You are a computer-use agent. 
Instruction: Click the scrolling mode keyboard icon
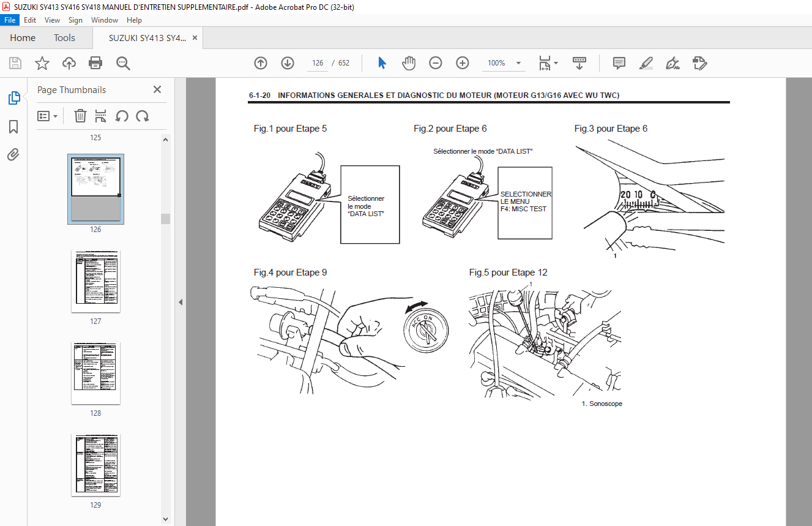pyautogui.click(x=579, y=63)
